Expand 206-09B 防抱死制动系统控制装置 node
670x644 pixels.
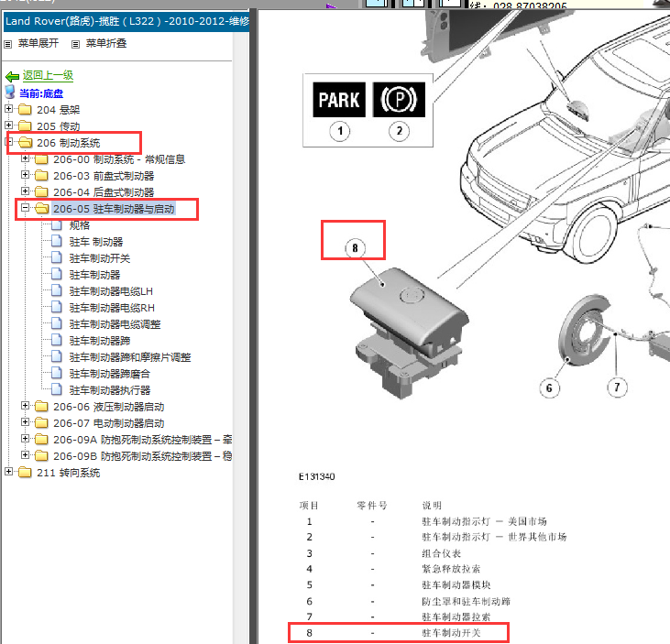pos(26,454)
